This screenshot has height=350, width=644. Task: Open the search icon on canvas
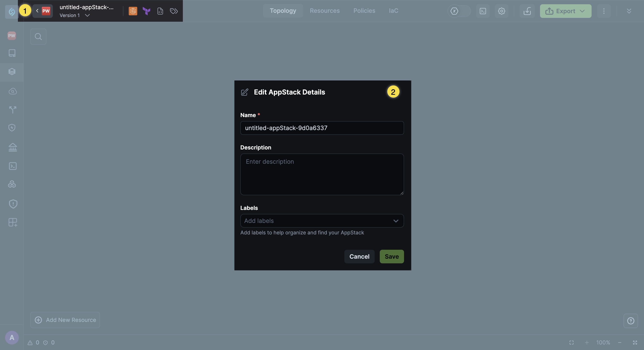coord(38,37)
